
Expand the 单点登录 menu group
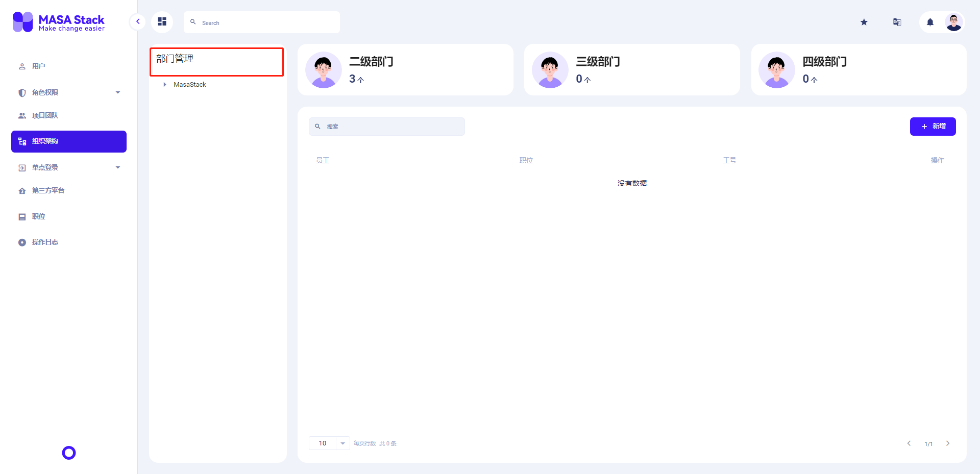point(69,167)
